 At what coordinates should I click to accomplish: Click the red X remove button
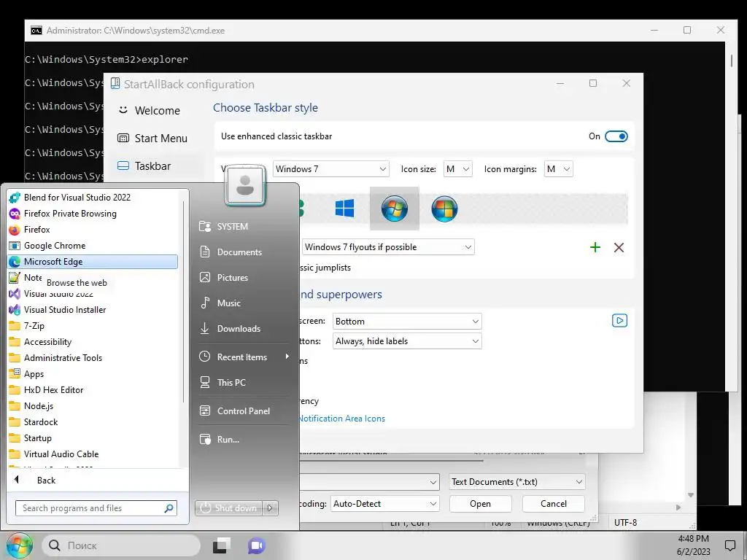(x=619, y=247)
